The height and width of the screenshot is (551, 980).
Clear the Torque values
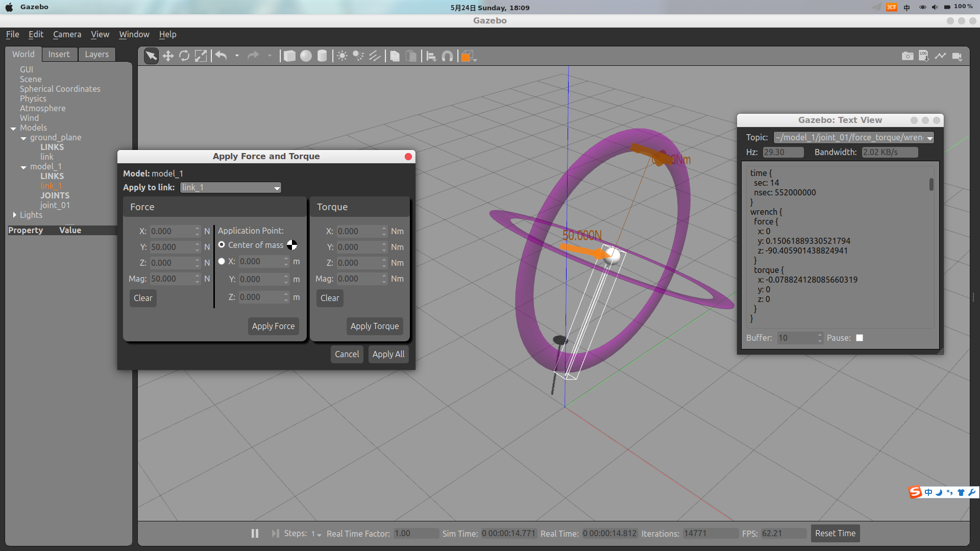330,298
